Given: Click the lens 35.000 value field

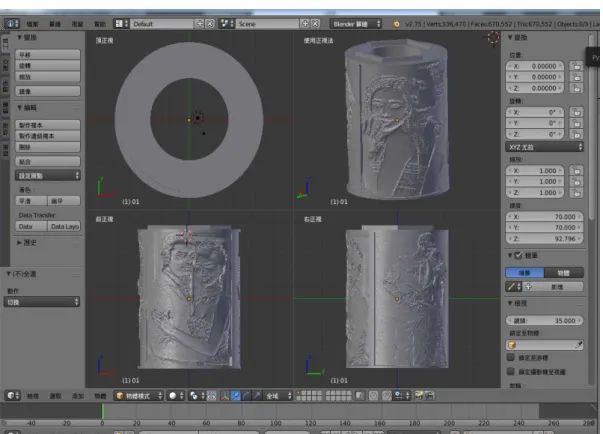Looking at the screenshot, I should [544, 320].
